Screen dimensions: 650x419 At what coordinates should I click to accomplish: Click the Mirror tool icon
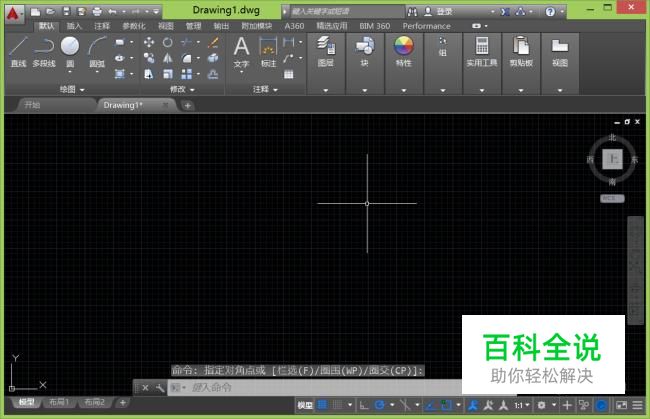[x=167, y=58]
